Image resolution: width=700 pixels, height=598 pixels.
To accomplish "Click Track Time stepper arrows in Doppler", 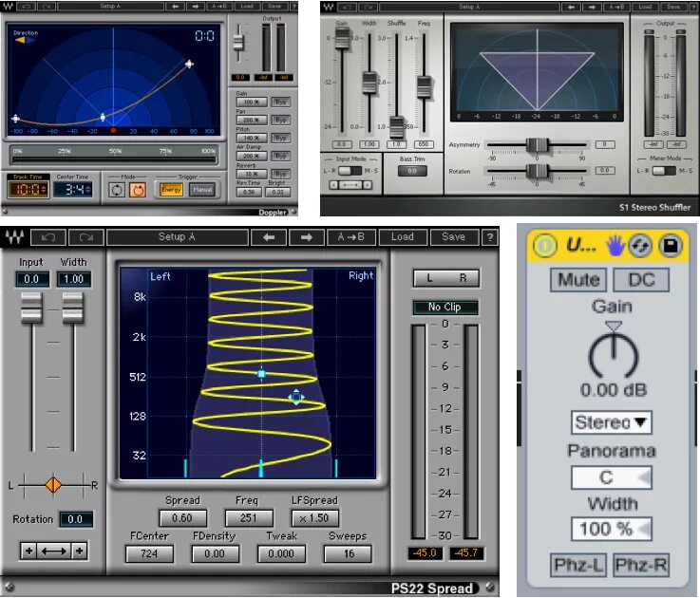I will click(x=44, y=190).
